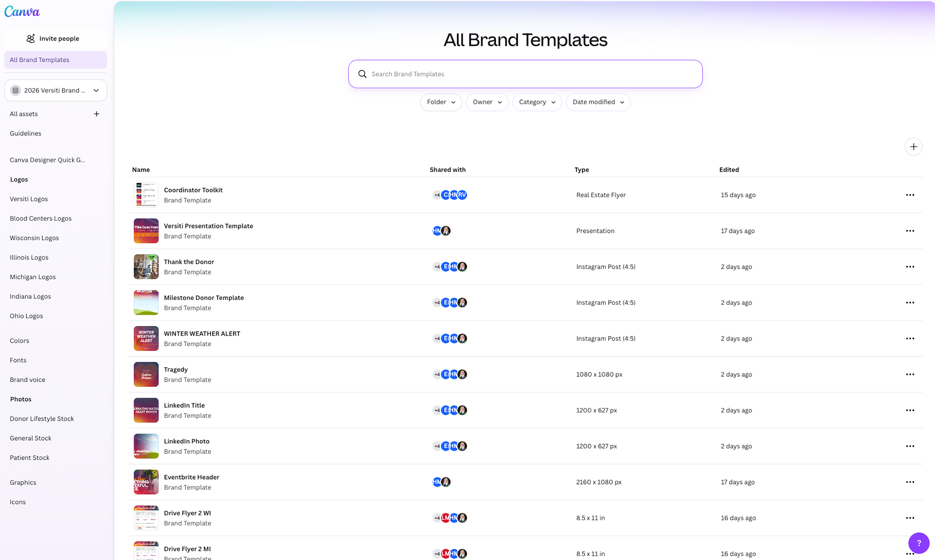935x560 pixels.
Task: Open more options for Eventbrite Header
Action: click(x=910, y=482)
